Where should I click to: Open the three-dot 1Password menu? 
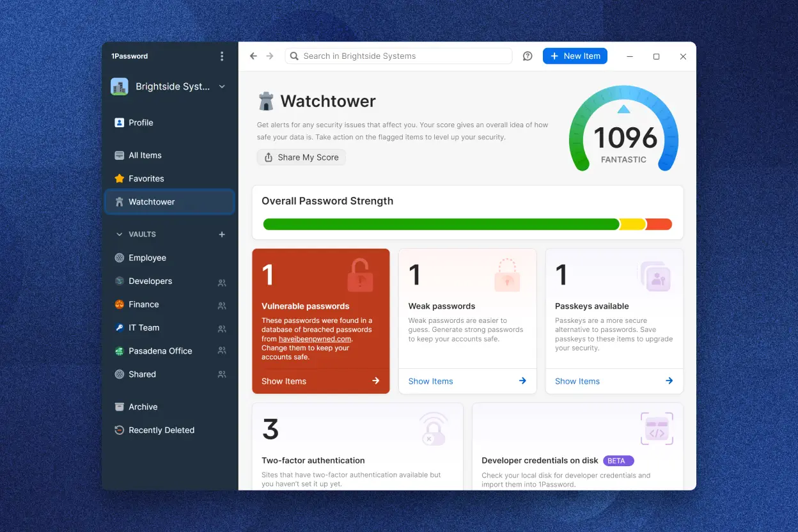[222, 56]
